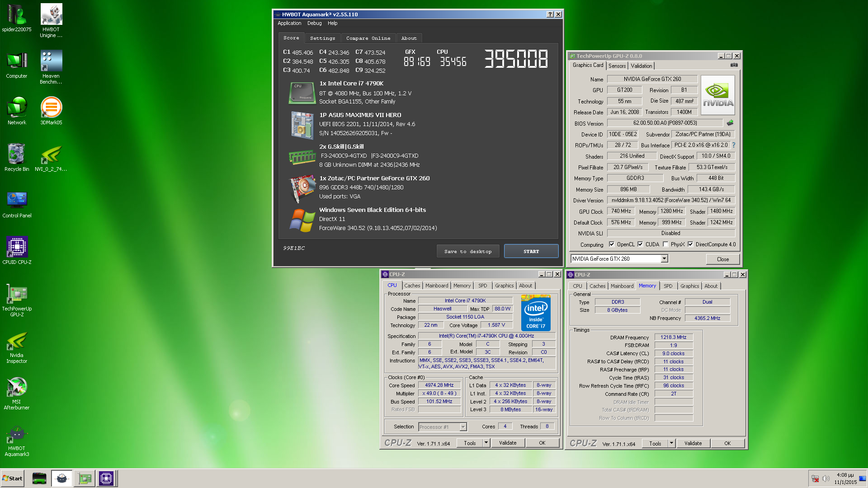Click OK in right CPU-Z window
This screenshot has width=868, height=488.
[727, 443]
